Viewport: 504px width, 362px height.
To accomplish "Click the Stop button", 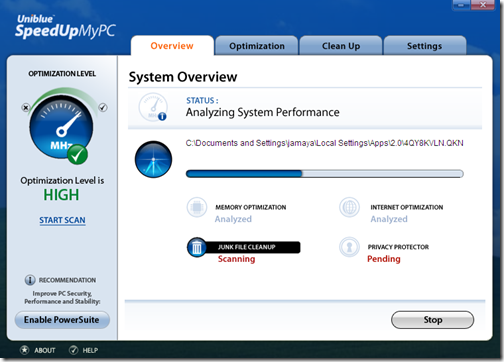I will pos(432,320).
